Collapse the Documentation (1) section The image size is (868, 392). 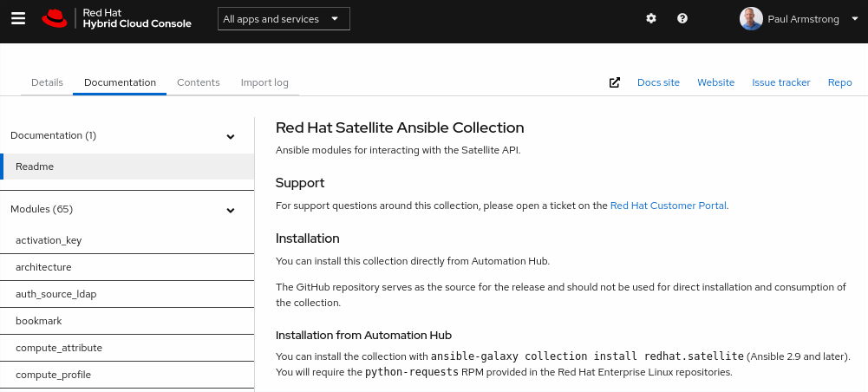click(231, 136)
